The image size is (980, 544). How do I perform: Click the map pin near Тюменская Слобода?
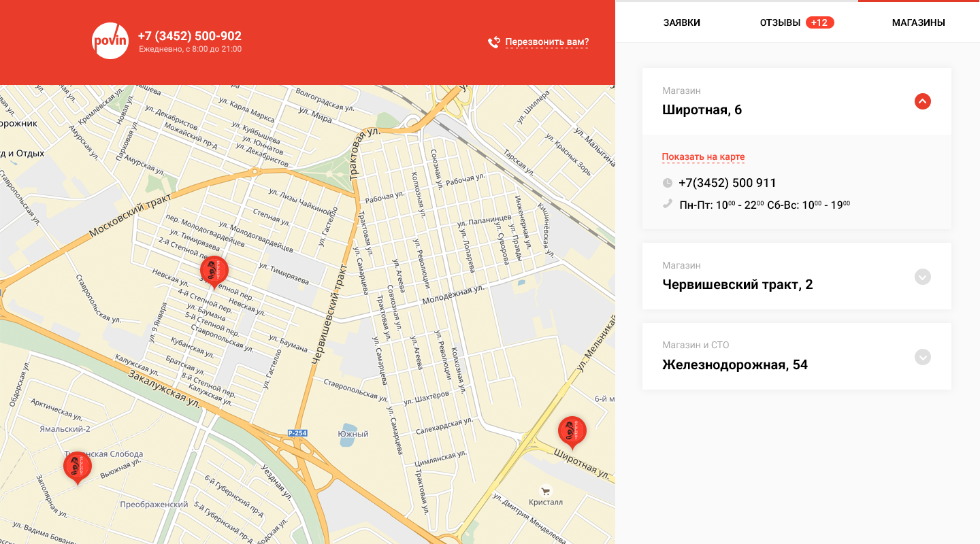[78, 469]
